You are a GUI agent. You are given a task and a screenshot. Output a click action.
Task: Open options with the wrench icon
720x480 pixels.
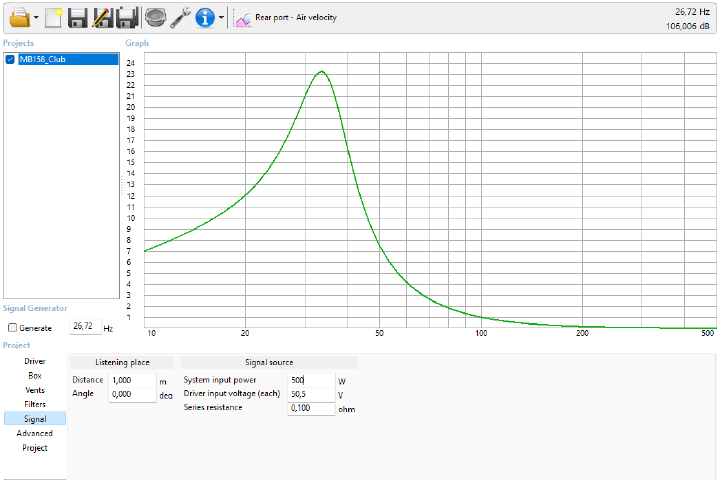[180, 17]
